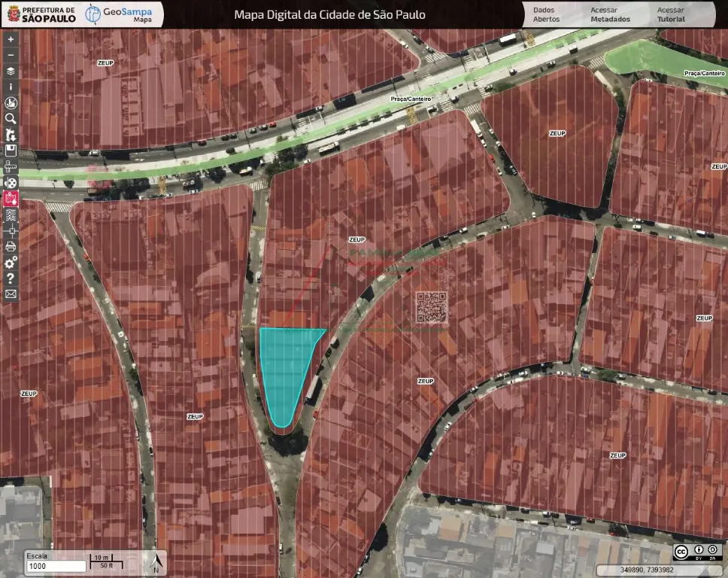
Task: Click the Escala input field
Action: pyautogui.click(x=56, y=566)
